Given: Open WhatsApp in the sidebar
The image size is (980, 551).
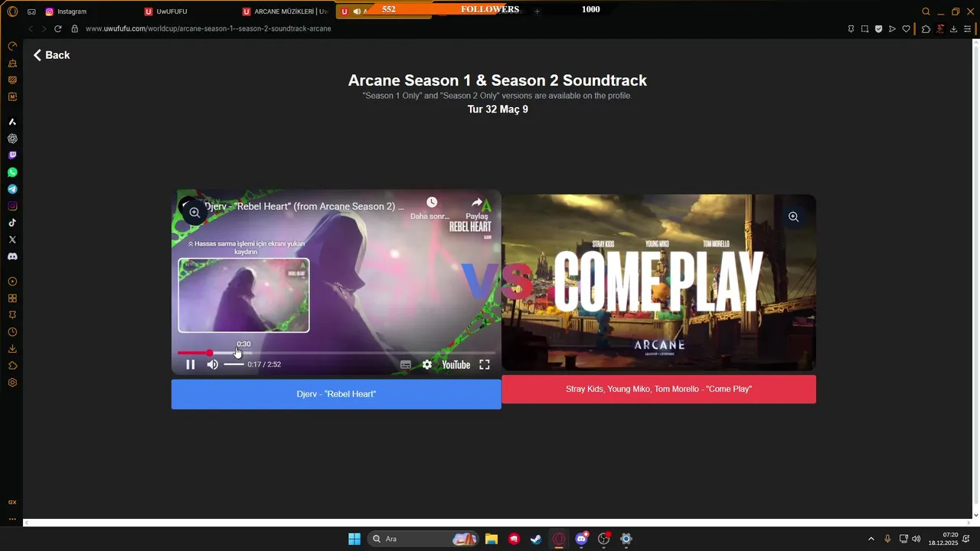Looking at the screenshot, I should 12,172.
